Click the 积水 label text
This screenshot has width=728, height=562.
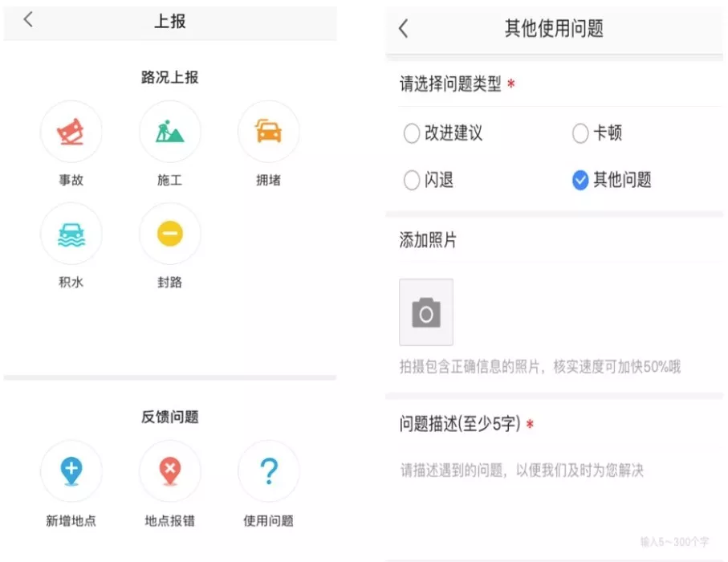coord(71,282)
